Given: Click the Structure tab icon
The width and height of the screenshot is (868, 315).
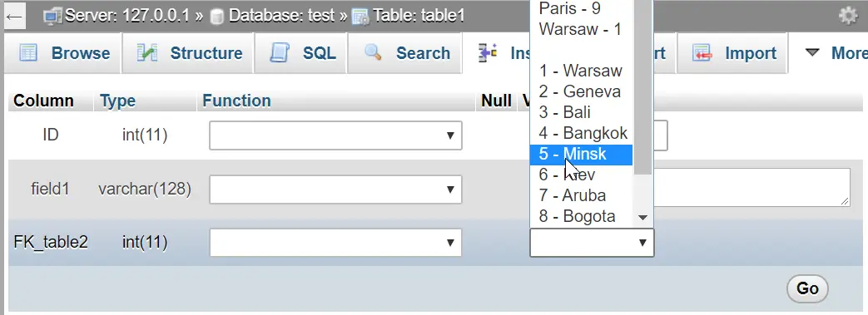Looking at the screenshot, I should (147, 53).
